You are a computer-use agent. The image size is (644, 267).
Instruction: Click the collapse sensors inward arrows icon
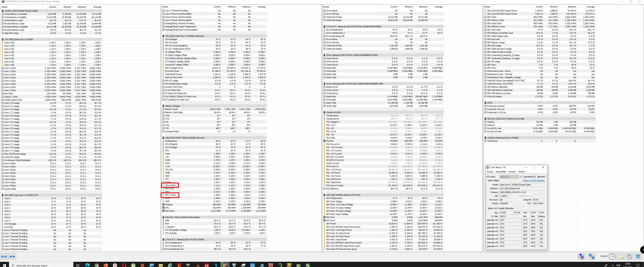pyautogui.click(x=12, y=256)
